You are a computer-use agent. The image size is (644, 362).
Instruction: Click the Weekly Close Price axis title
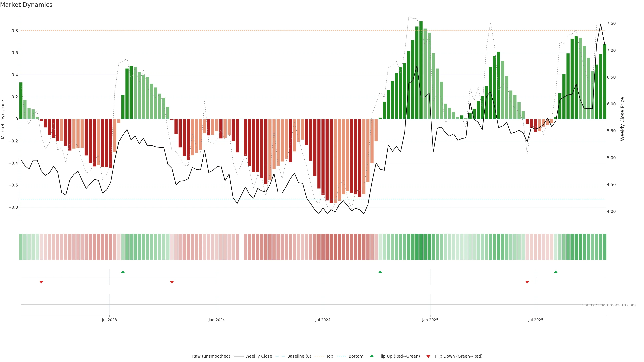tap(622, 119)
